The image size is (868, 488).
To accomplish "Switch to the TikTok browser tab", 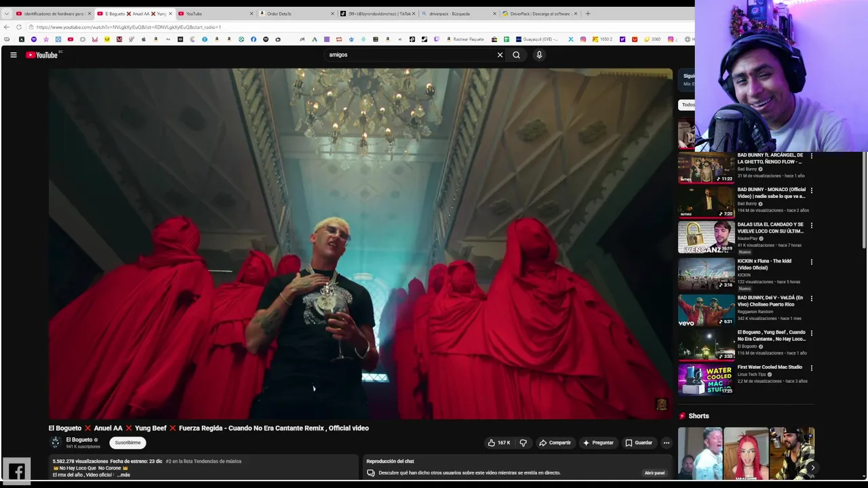I will [377, 14].
